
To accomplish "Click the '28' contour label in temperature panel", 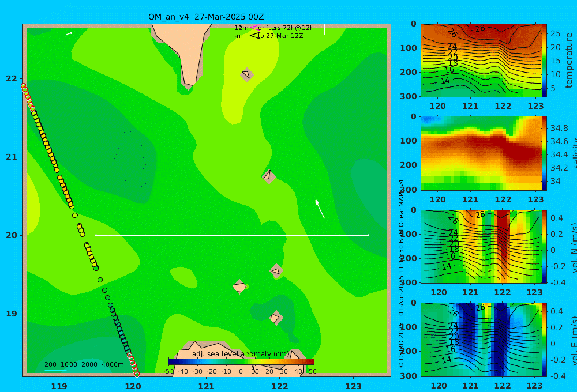I will [480, 28].
